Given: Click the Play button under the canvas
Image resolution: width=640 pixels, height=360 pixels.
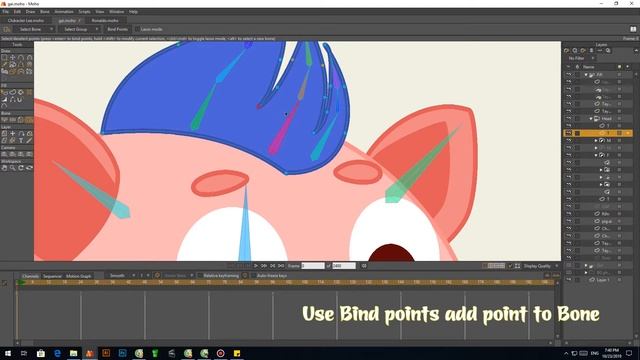Looking at the screenshot, I should tap(256, 266).
